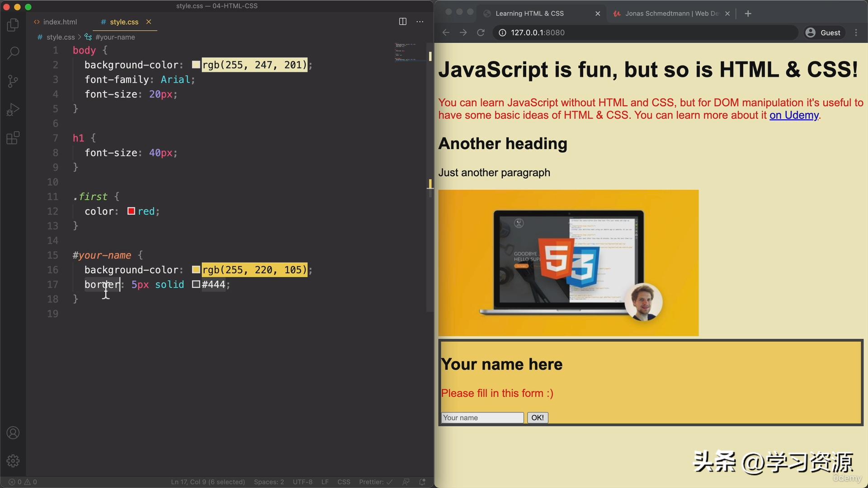Split the editor using the split icon
Screen dimensions: 868x488
click(x=402, y=21)
